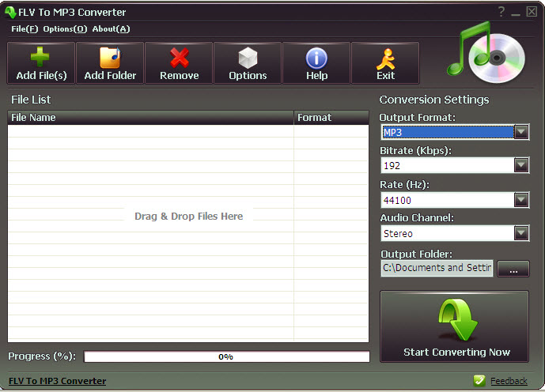
Task: Click the Remove toolbar button label
Action: tap(180, 75)
